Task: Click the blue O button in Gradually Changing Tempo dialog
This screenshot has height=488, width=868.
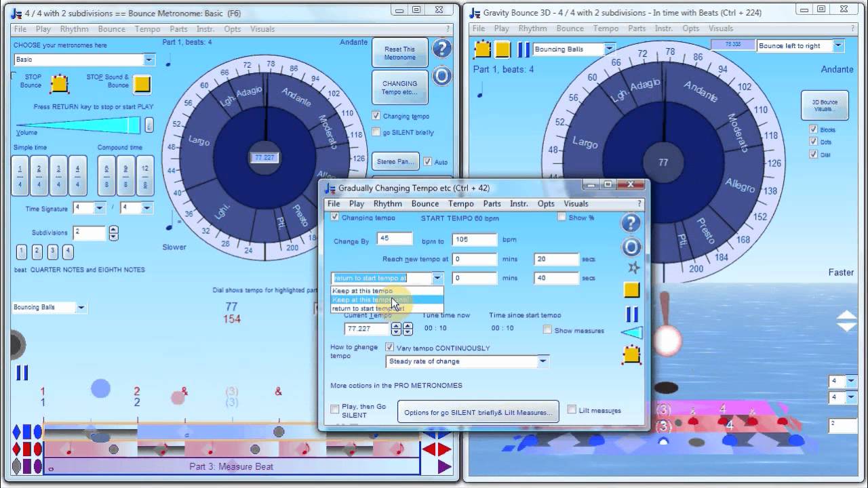Action: [x=631, y=247]
